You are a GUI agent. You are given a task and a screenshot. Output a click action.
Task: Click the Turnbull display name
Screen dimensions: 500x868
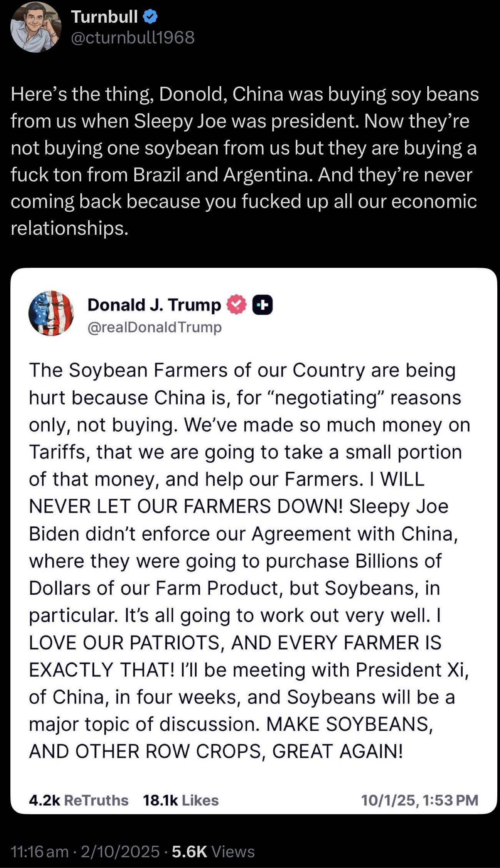[x=104, y=17]
